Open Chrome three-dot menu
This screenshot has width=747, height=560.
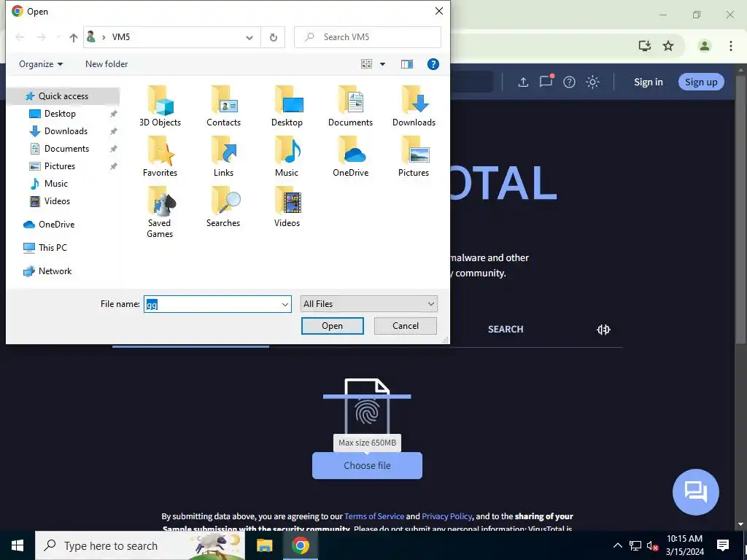pos(731,46)
